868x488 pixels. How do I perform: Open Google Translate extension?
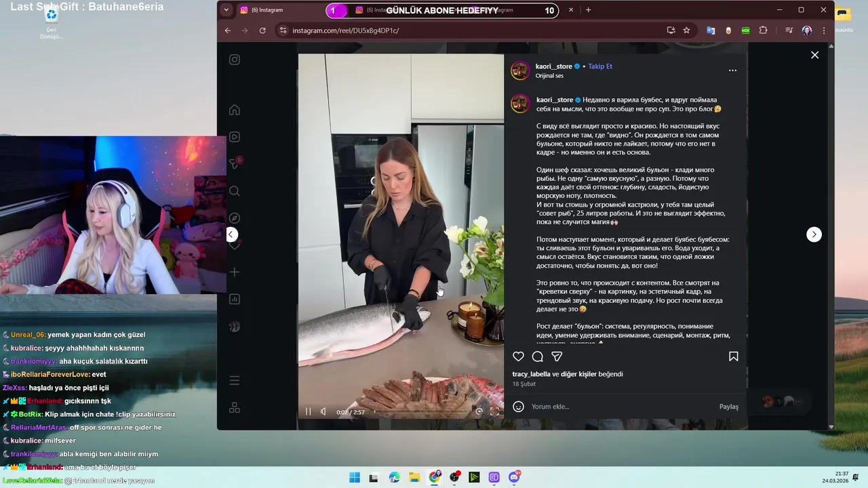click(711, 30)
